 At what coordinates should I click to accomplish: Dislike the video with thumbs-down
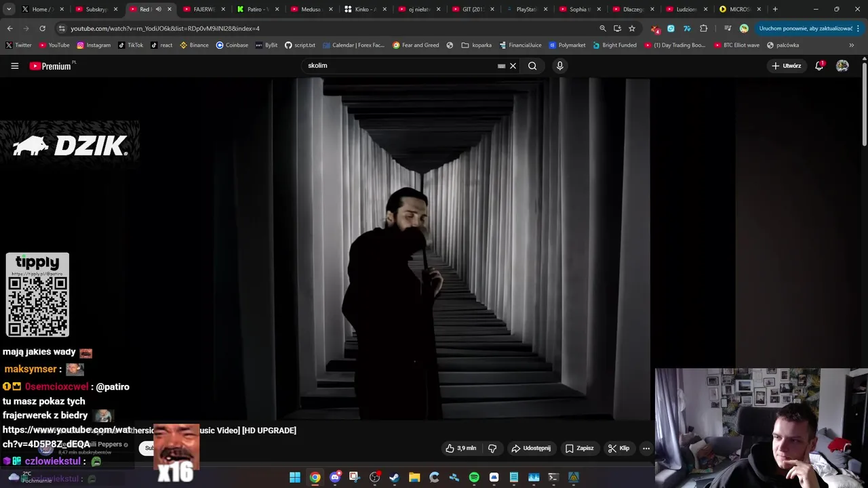(492, 448)
